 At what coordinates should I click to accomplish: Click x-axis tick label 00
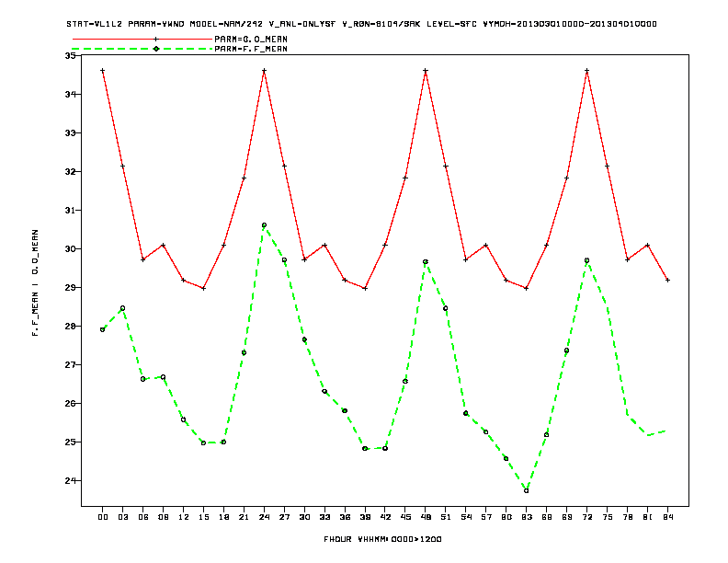pos(103,517)
